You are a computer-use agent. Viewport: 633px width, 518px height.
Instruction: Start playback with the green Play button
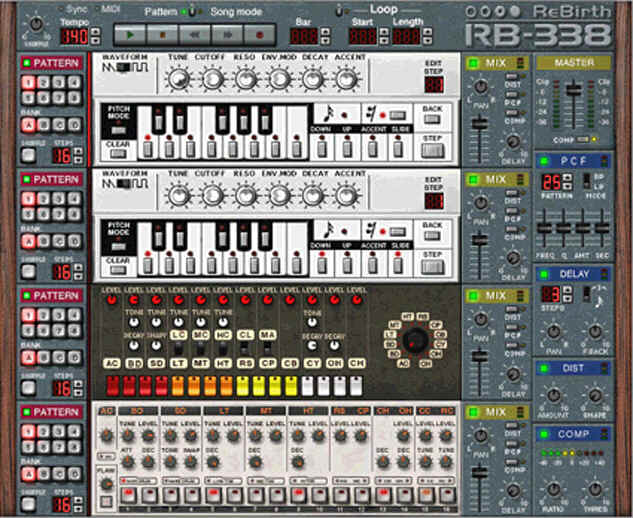coord(130,35)
